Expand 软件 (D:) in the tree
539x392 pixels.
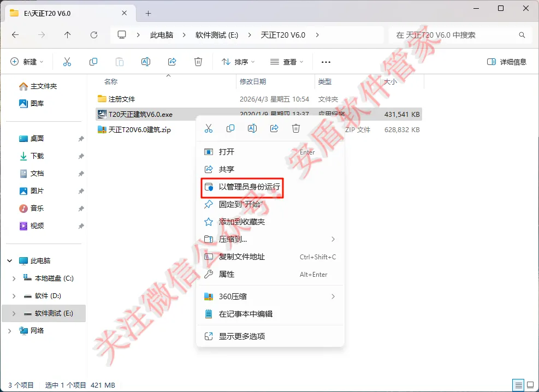(x=14, y=296)
